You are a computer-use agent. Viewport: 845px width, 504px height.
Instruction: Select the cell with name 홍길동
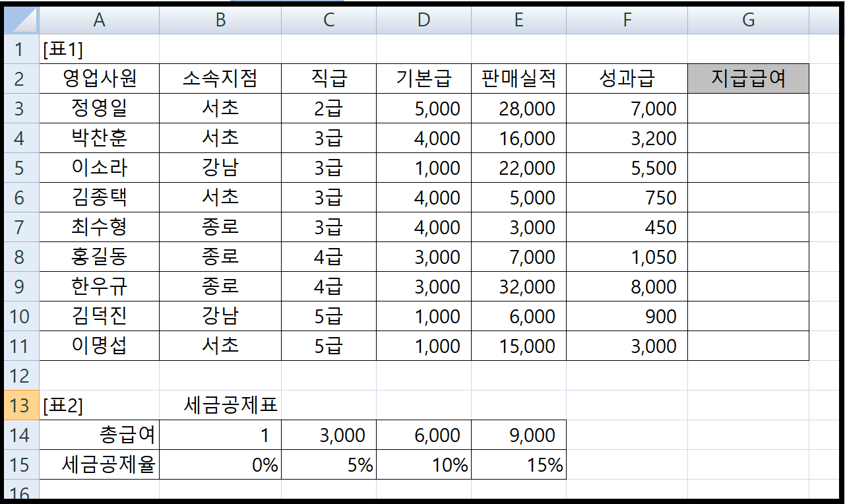(99, 257)
